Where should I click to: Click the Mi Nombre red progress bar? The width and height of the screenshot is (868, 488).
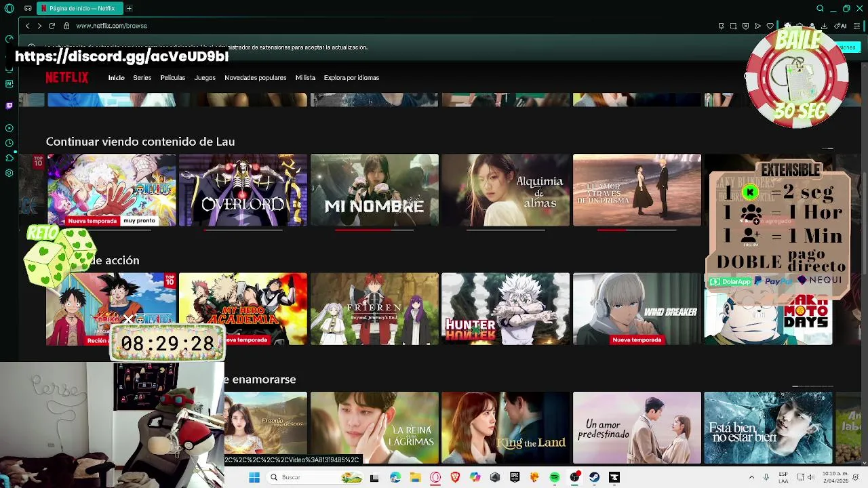pyautogui.click(x=374, y=230)
